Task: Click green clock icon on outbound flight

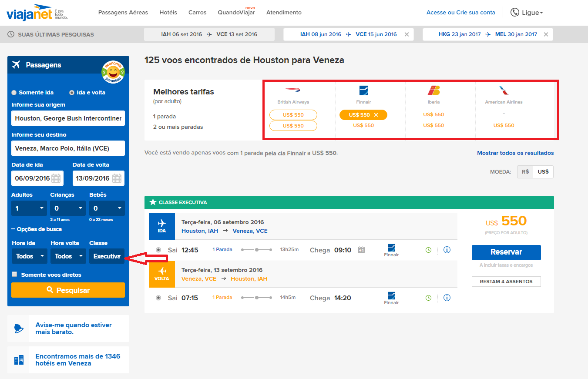Action: click(428, 250)
